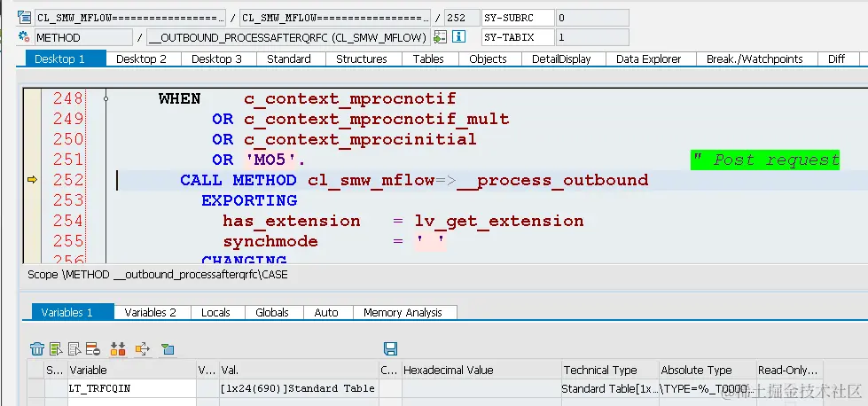Collapse the WHEN block at line 248
868x406 pixels.
coord(106,98)
